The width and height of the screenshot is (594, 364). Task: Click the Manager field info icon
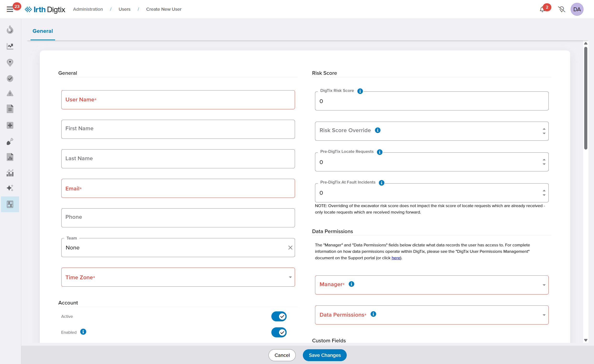click(x=351, y=284)
